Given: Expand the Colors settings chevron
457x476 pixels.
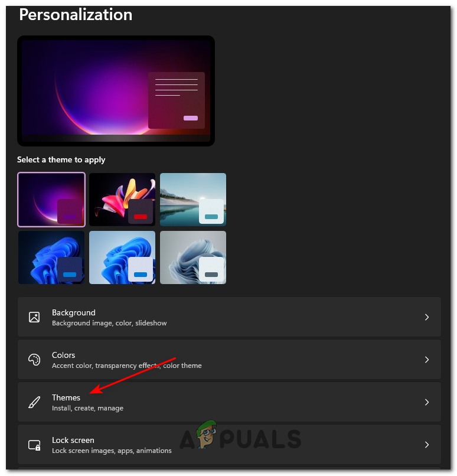Looking at the screenshot, I should coord(427,360).
